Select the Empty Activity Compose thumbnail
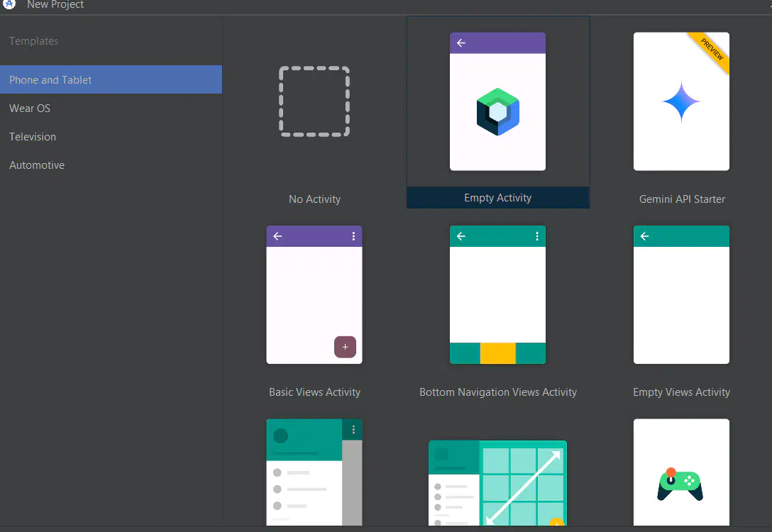 point(498,101)
